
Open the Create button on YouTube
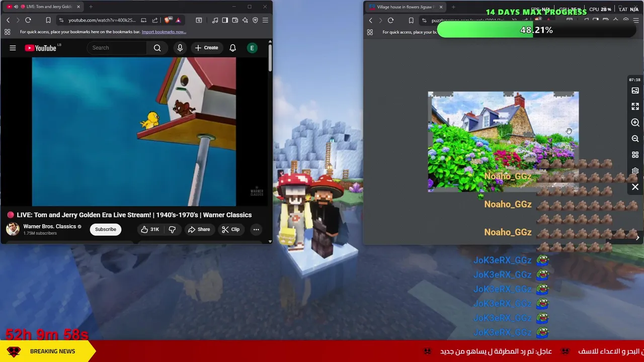[207, 48]
